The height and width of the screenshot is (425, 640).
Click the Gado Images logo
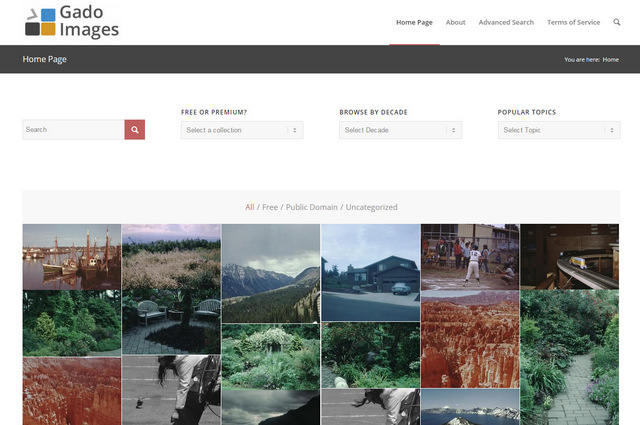[x=72, y=22]
